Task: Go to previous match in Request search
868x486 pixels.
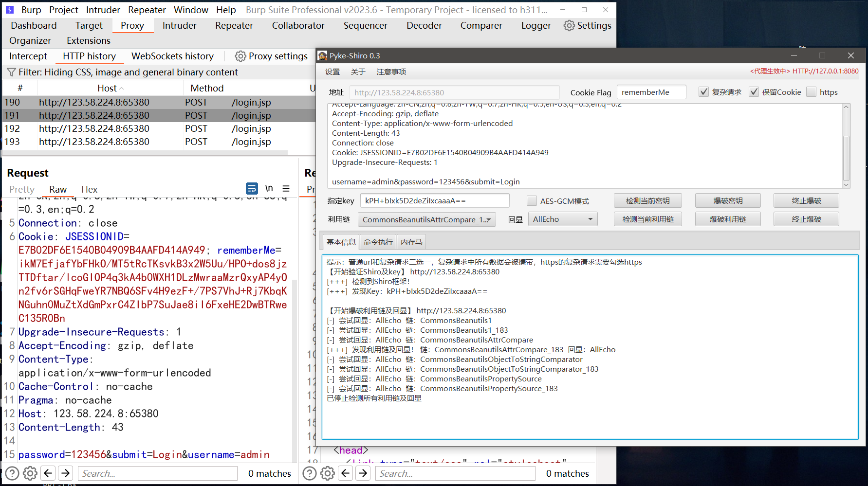Action: 48,473
